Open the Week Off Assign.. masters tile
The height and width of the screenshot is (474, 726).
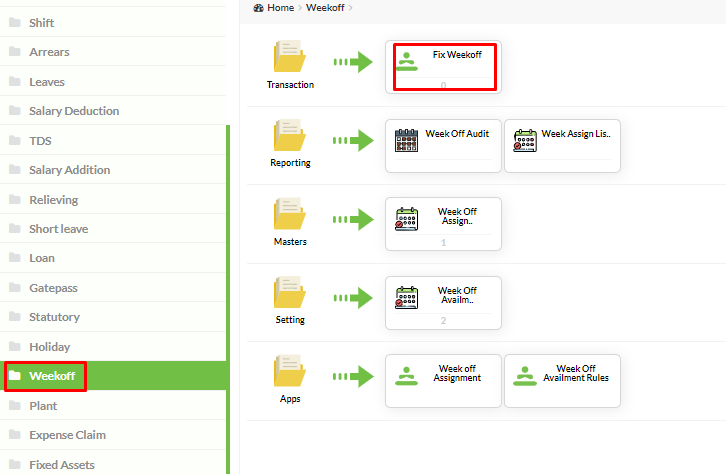[444, 224]
